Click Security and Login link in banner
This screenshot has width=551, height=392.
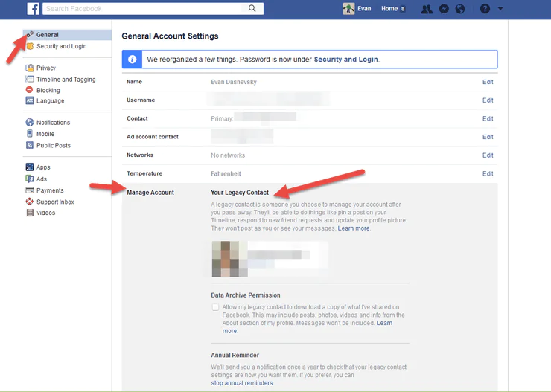click(345, 59)
